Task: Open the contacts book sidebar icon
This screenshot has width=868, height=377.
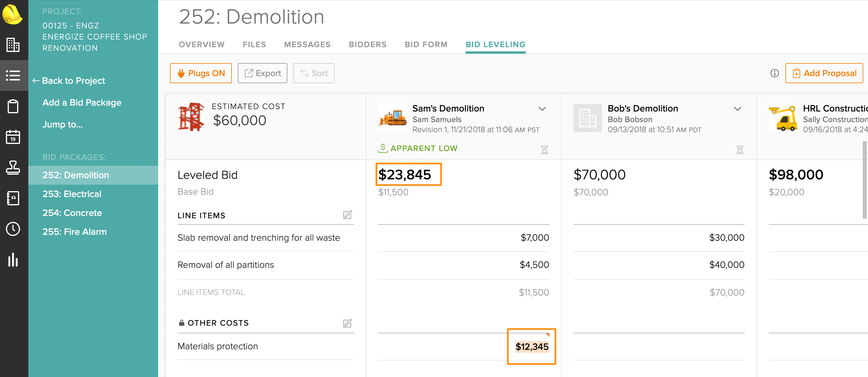Action: coord(13,198)
